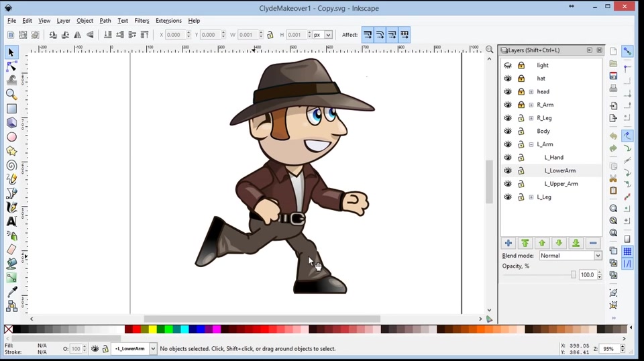This screenshot has width=644, height=361.
Task: Click the delete layer minus button
Action: click(x=592, y=244)
